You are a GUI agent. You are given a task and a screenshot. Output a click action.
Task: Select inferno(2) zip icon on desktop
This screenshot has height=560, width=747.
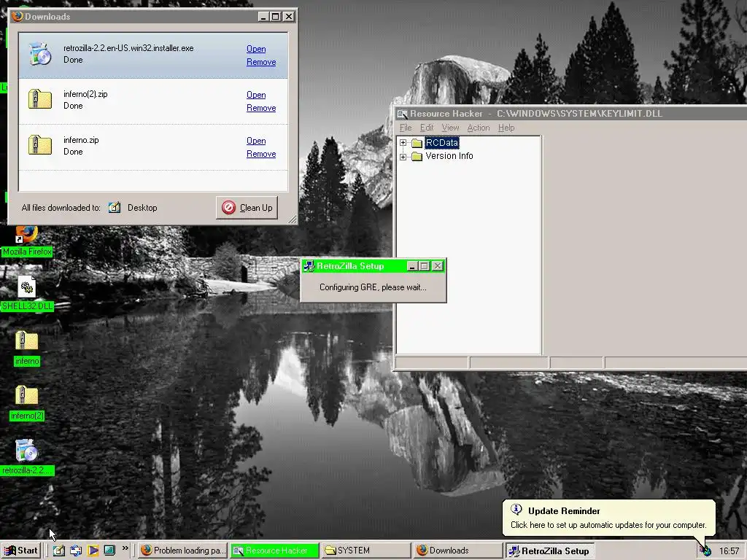27,402
